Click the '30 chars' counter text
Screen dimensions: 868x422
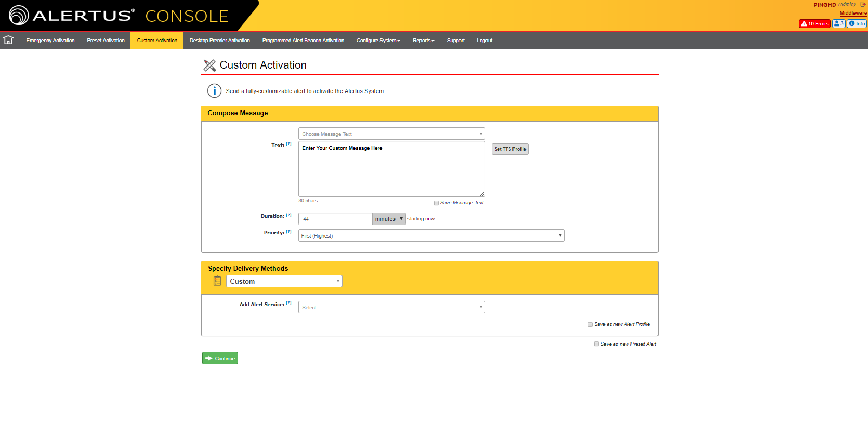(x=308, y=201)
